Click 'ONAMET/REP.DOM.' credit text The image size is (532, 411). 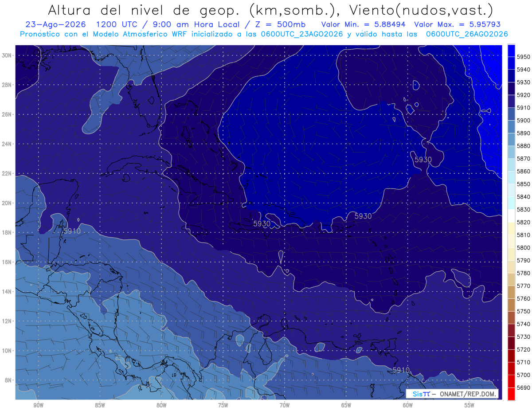pyautogui.click(x=468, y=394)
